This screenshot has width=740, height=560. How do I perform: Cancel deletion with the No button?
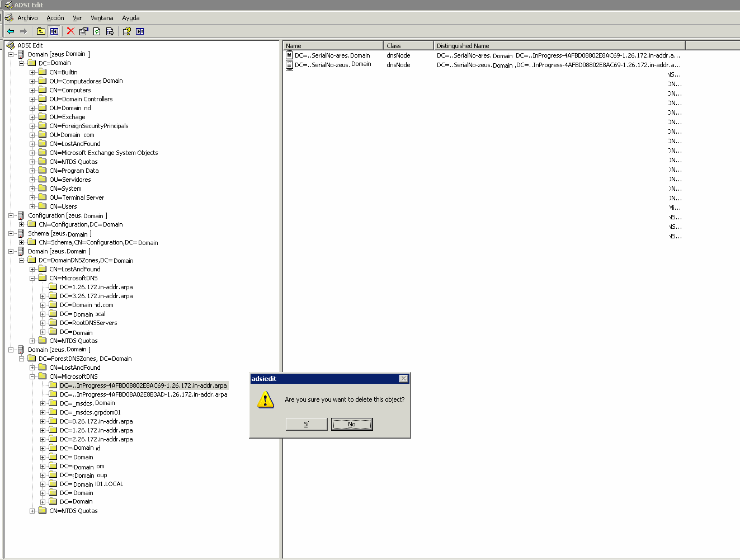point(352,424)
